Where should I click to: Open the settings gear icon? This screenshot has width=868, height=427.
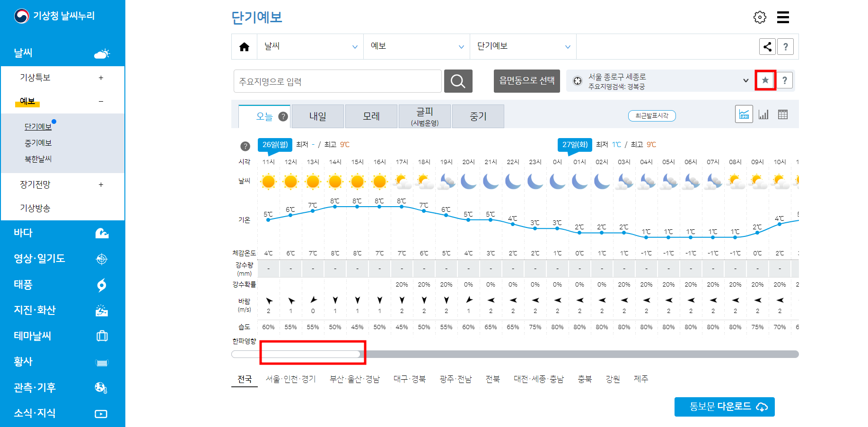click(x=760, y=17)
